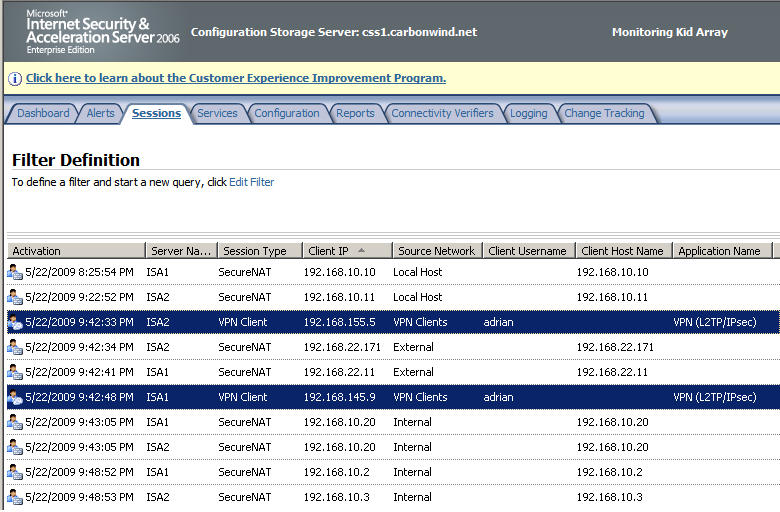The width and height of the screenshot is (780, 512).
Task: Go to the Configuration tab
Action: [x=287, y=113]
